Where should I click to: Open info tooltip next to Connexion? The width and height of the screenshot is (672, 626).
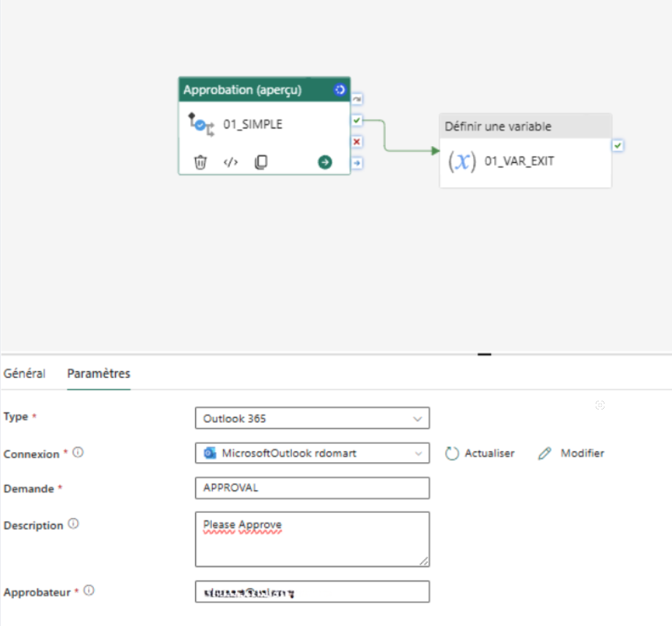click(78, 452)
